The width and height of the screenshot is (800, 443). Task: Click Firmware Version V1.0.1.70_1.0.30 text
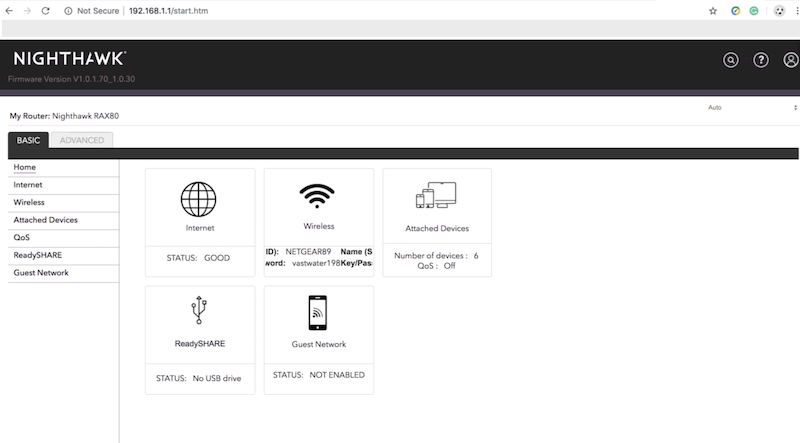coord(71,79)
